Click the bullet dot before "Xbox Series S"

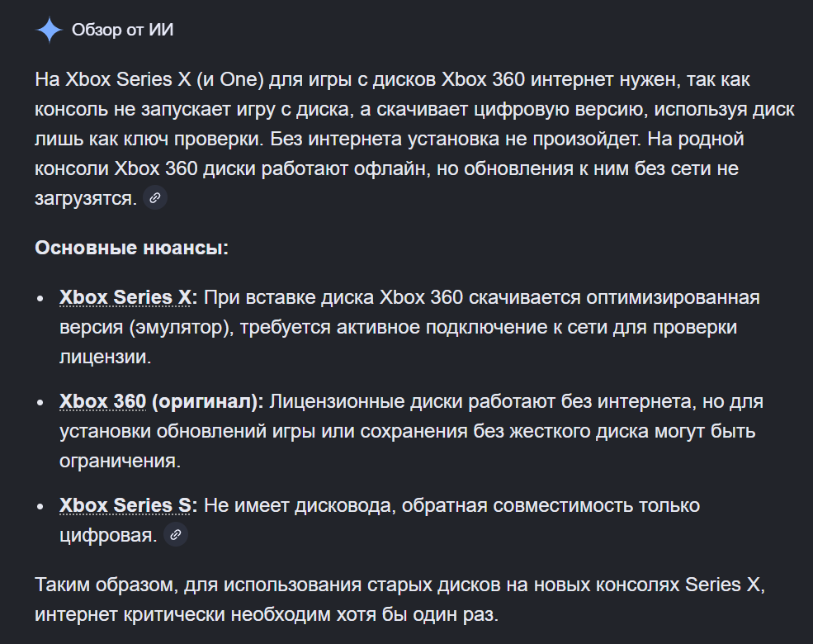[40, 506]
